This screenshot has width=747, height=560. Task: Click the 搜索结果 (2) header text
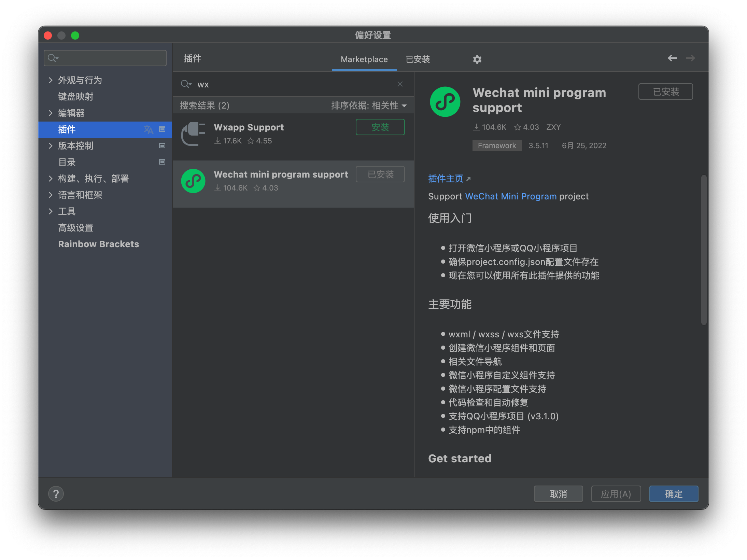coord(205,106)
